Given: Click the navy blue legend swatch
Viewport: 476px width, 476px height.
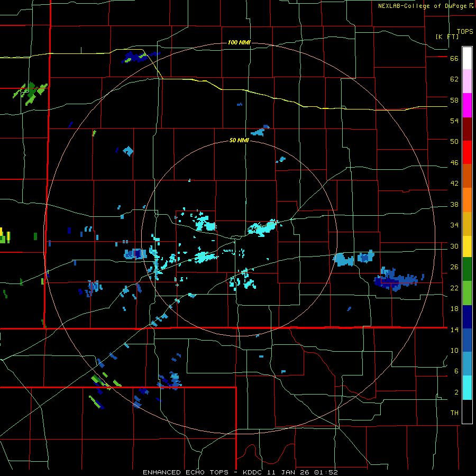Looking at the screenshot, I should [467, 317].
